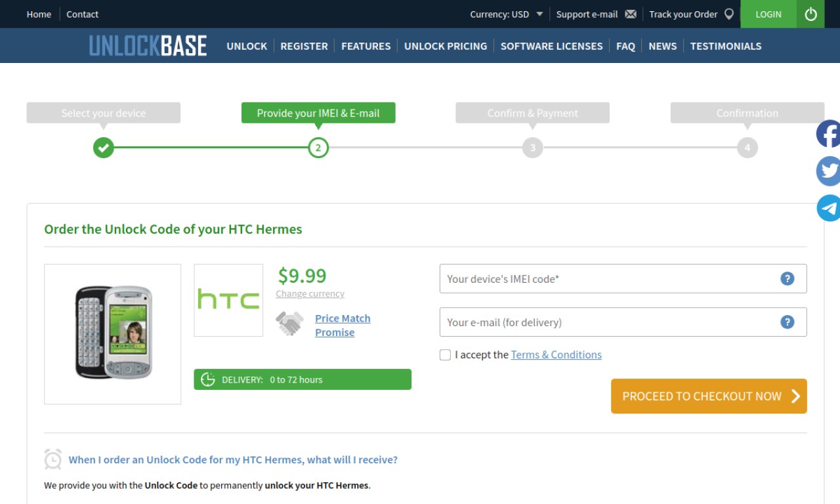Click the completed step one checkmark circle
Image resolution: width=840 pixels, height=504 pixels.
[103, 148]
